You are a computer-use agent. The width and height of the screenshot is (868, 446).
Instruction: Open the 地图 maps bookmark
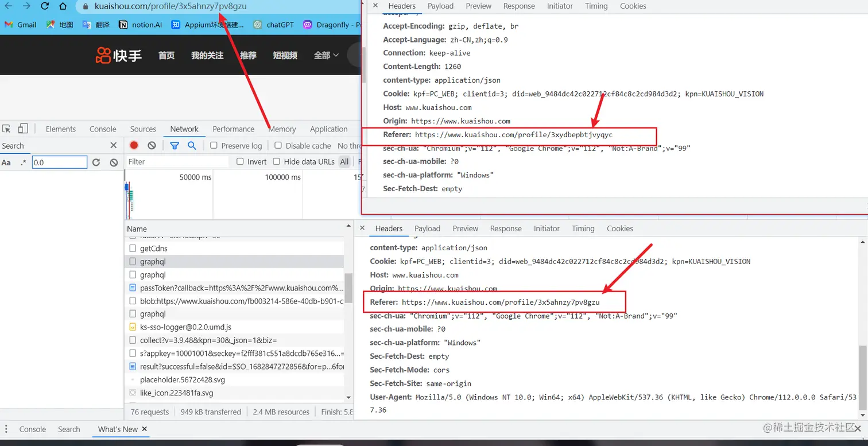60,25
